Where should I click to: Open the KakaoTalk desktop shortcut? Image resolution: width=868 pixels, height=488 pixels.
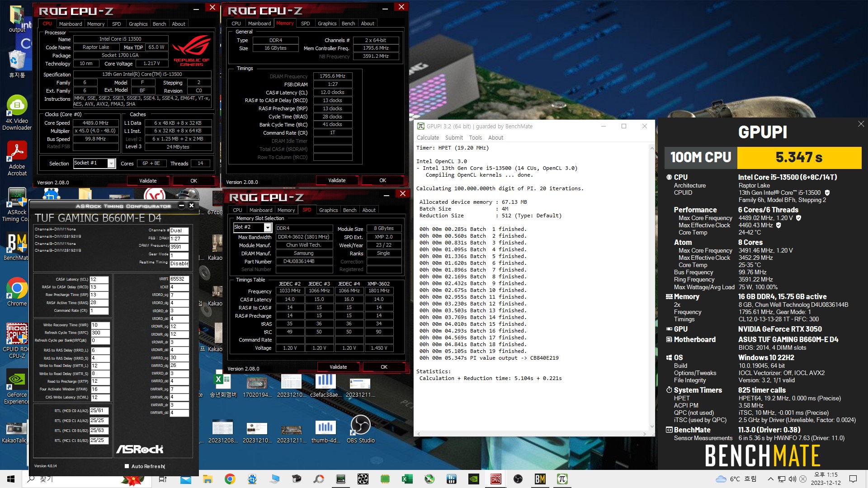(x=14, y=432)
